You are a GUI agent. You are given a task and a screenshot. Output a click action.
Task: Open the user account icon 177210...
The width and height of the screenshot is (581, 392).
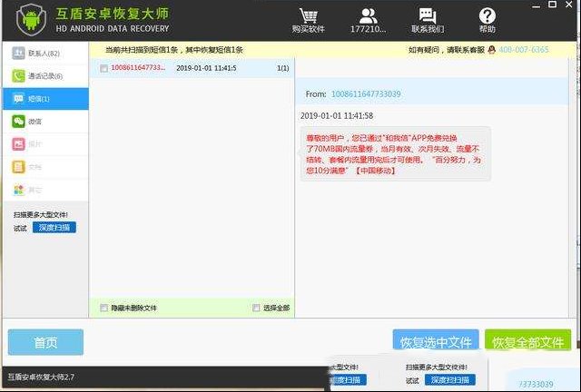tap(369, 15)
